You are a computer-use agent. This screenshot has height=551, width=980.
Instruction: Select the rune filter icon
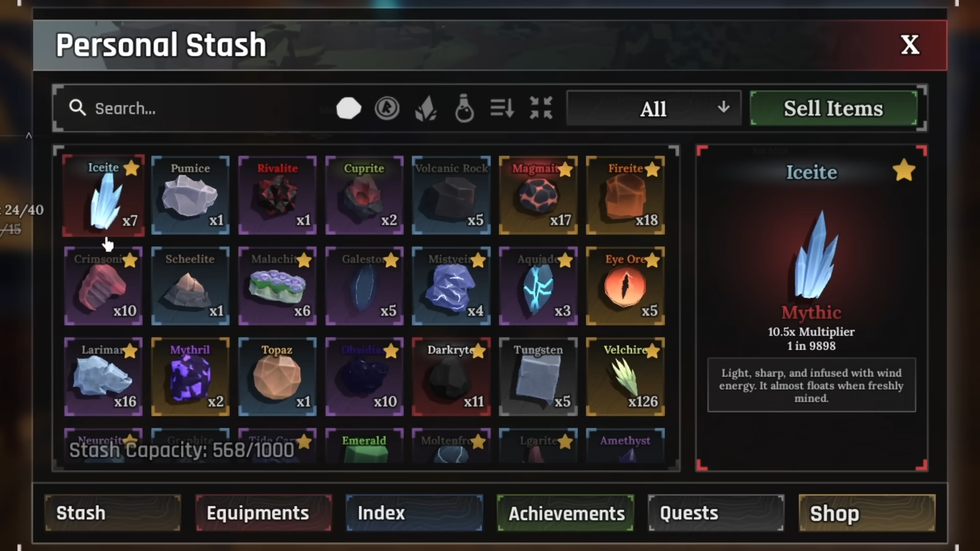coord(387,108)
